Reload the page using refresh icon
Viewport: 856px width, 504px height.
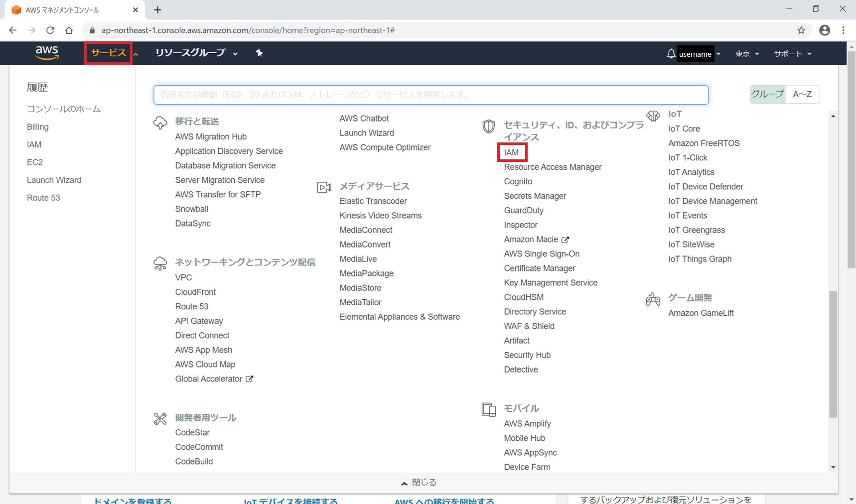[x=50, y=30]
